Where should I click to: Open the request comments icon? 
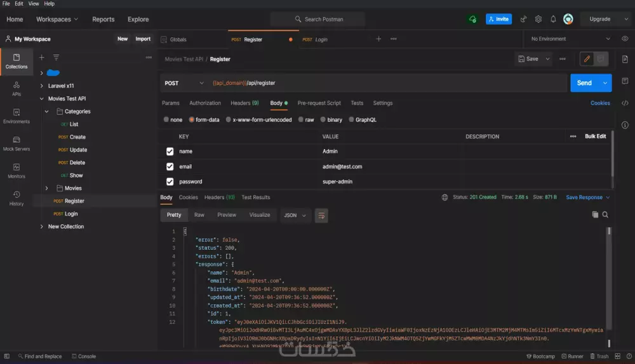tap(625, 81)
